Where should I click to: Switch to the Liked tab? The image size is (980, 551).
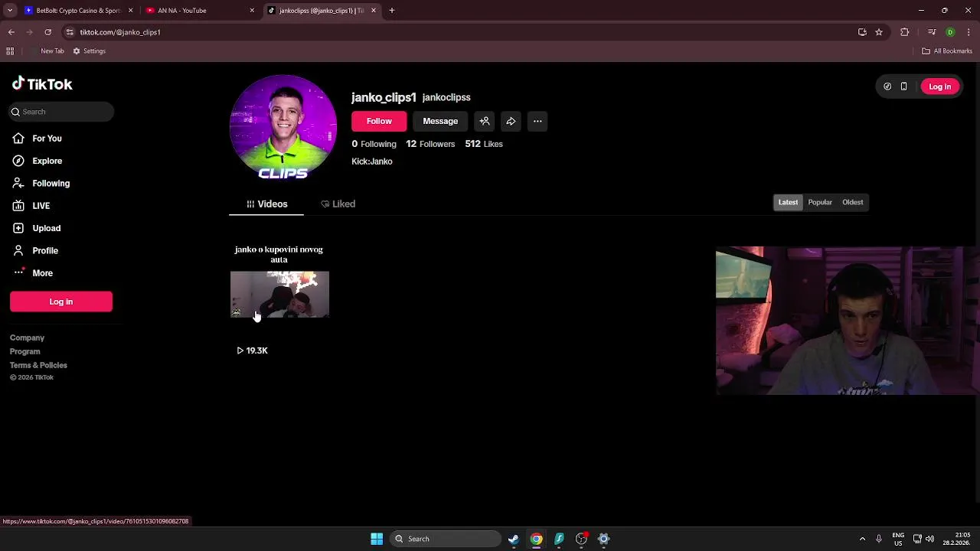[x=338, y=204]
